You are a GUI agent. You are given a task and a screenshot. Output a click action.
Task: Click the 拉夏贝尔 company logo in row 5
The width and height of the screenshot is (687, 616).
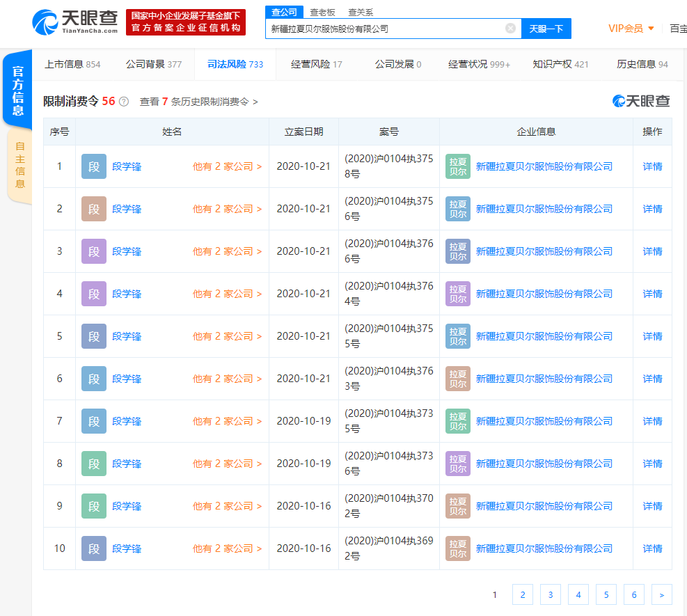tap(458, 336)
